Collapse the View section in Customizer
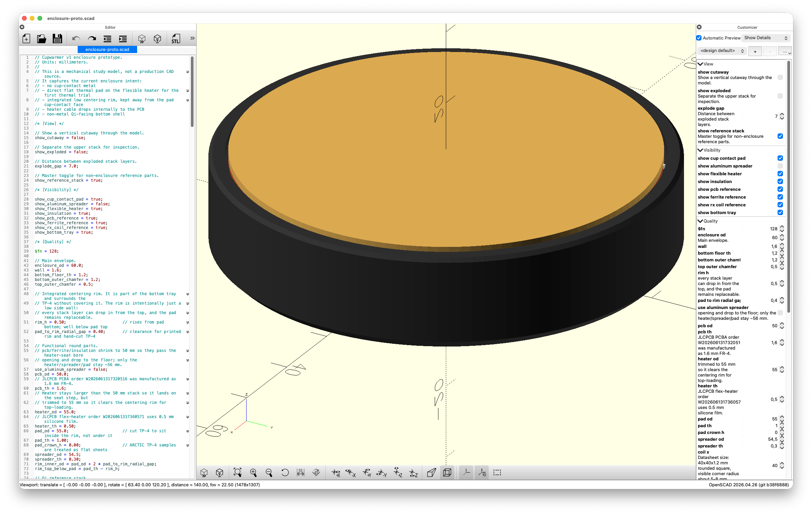Image resolution: width=812 pixels, height=514 pixels. pyautogui.click(x=700, y=64)
